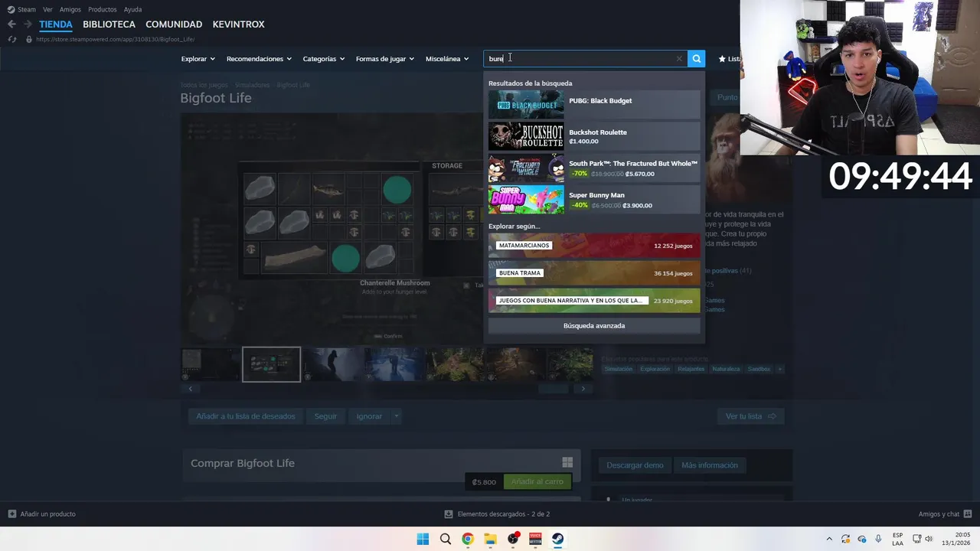Open the Miscelánea dropdown

coord(447,59)
